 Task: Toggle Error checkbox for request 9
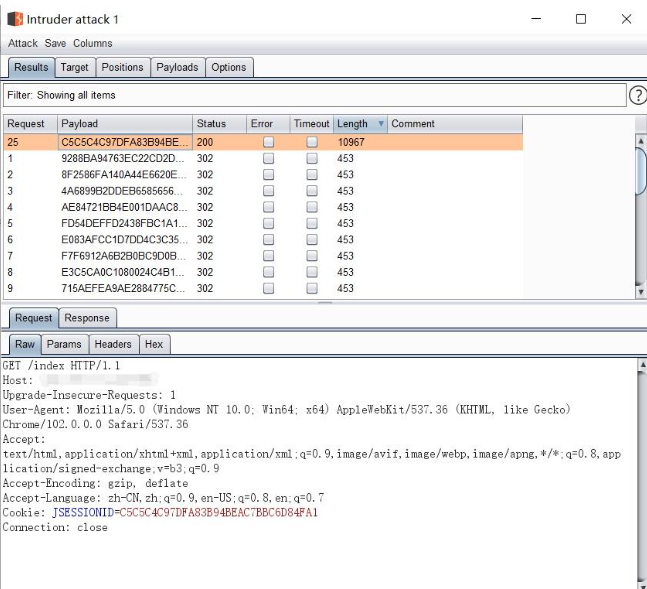(x=269, y=288)
